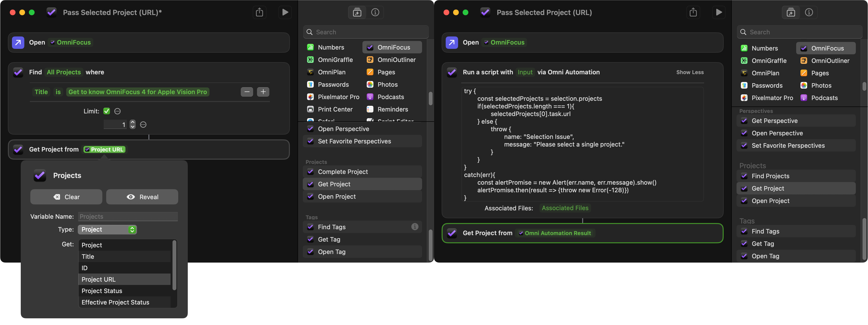Show shortcut details info in right window

point(809,12)
